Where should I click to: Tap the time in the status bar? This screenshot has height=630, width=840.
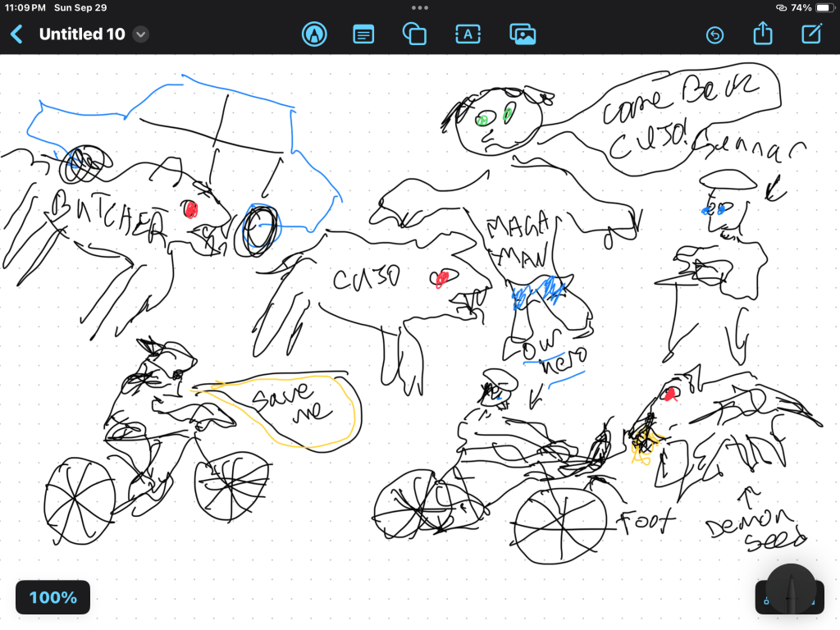25,7
